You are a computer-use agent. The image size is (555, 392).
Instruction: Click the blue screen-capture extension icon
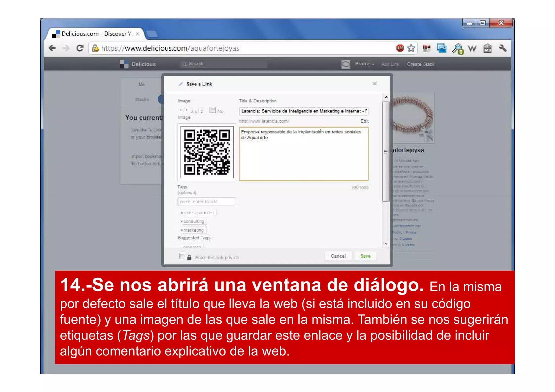coord(442,48)
